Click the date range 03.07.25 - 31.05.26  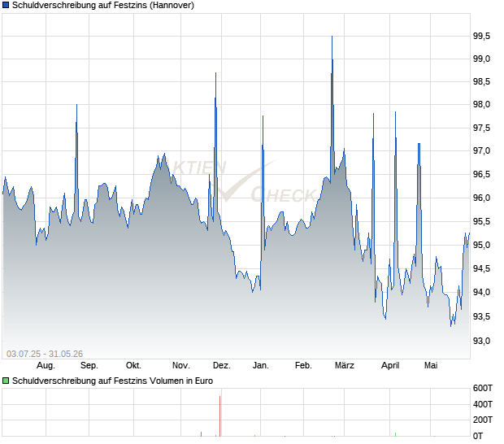click(45, 354)
